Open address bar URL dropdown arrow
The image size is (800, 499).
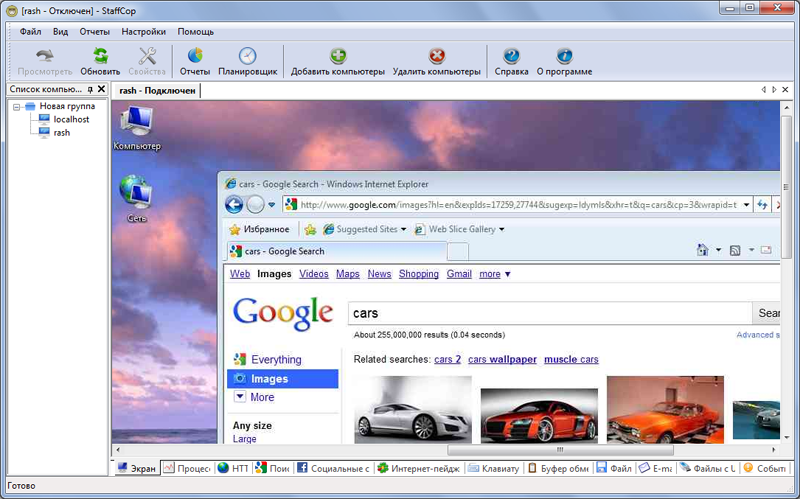tap(746, 205)
